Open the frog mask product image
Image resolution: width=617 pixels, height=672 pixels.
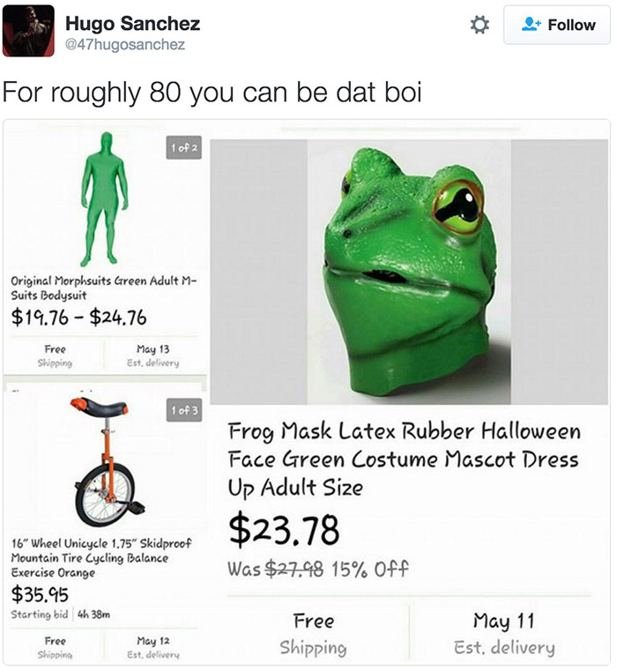click(x=409, y=272)
